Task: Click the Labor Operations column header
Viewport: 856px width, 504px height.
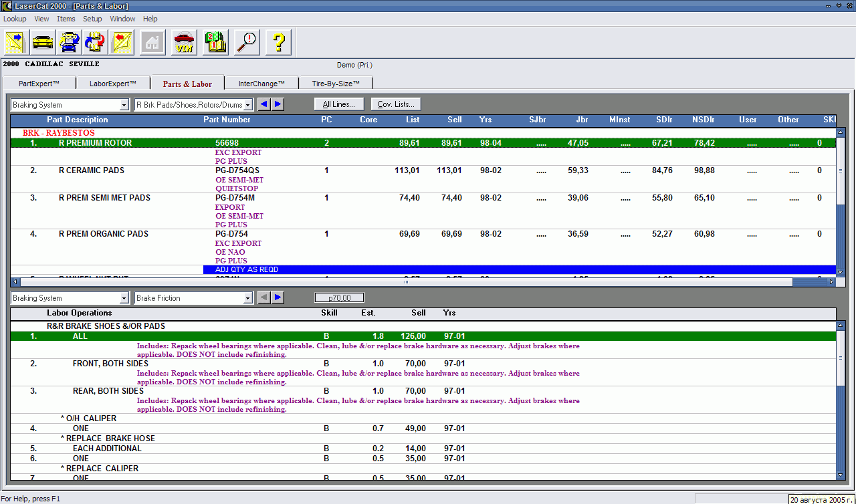Action: click(x=80, y=313)
